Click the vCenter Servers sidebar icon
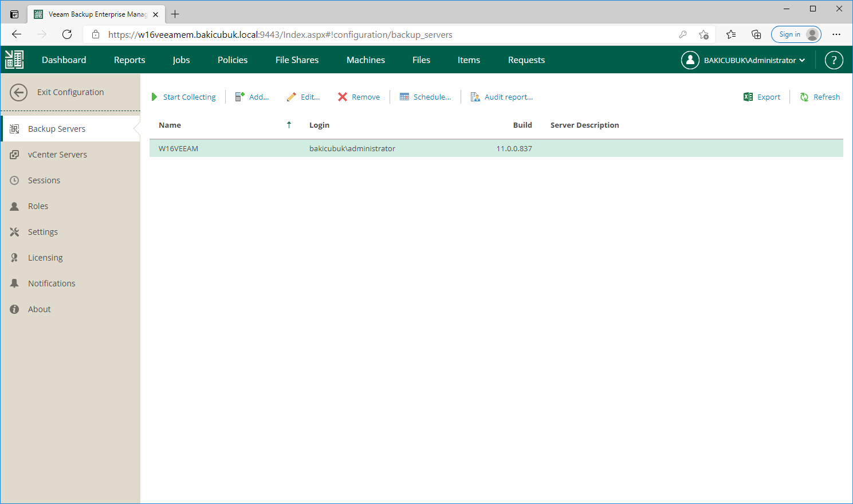853x504 pixels. click(14, 155)
